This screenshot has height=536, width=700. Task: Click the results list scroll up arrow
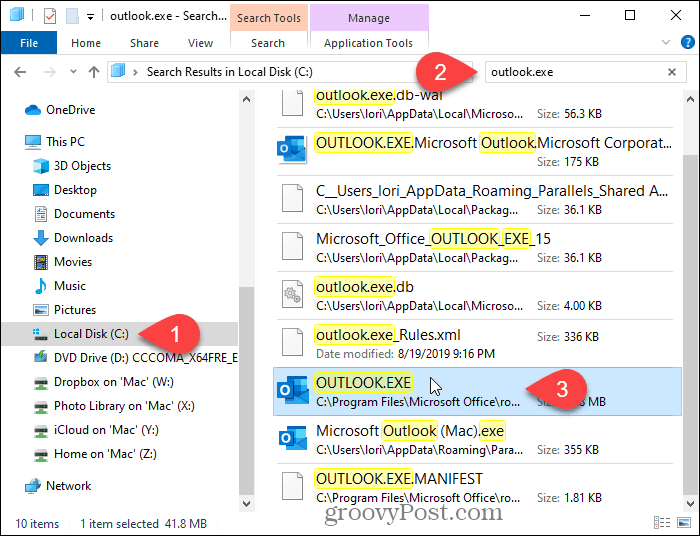690,99
